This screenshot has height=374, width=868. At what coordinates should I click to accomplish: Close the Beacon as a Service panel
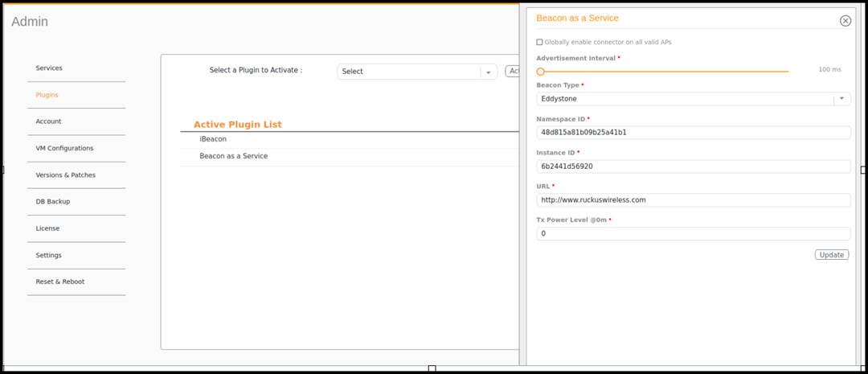click(x=845, y=20)
